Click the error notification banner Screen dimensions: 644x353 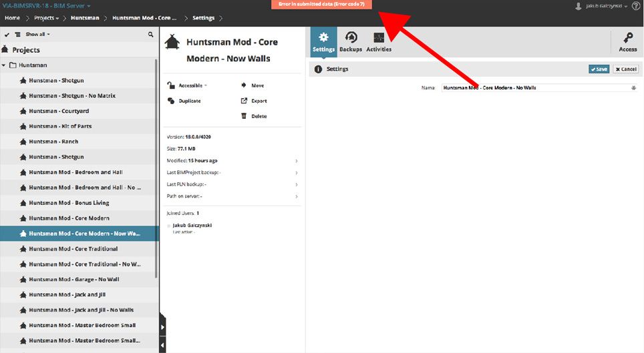(x=321, y=4)
